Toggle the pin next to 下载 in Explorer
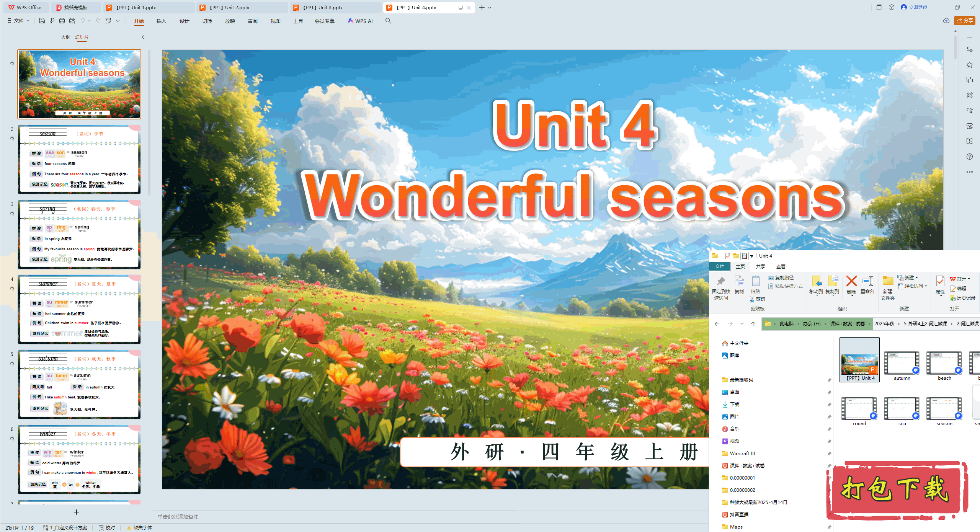Screen dimensions: 980x532 (x=829, y=405)
